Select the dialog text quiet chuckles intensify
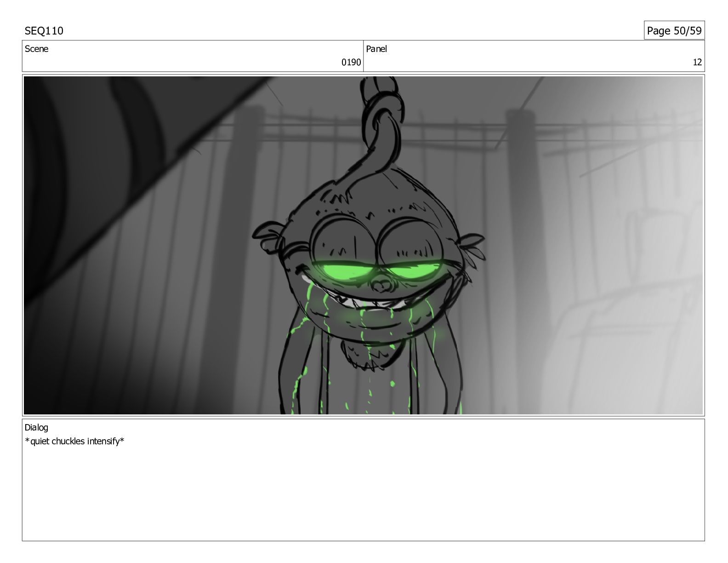 tap(75, 442)
